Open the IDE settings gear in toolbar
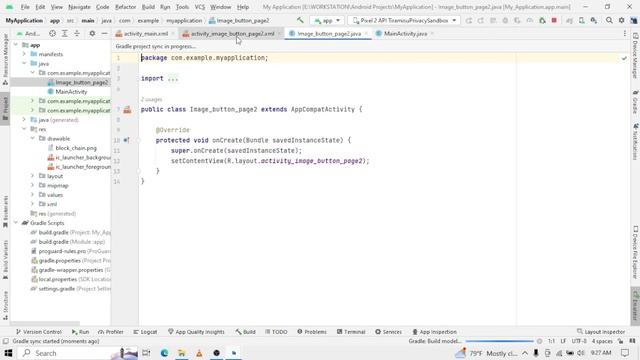This screenshot has height=360, width=640. coord(621,20)
